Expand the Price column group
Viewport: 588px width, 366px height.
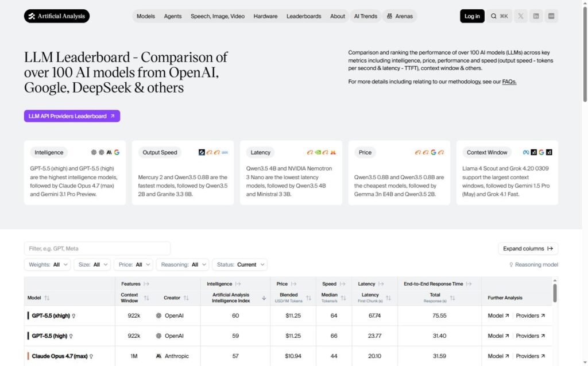click(293, 284)
